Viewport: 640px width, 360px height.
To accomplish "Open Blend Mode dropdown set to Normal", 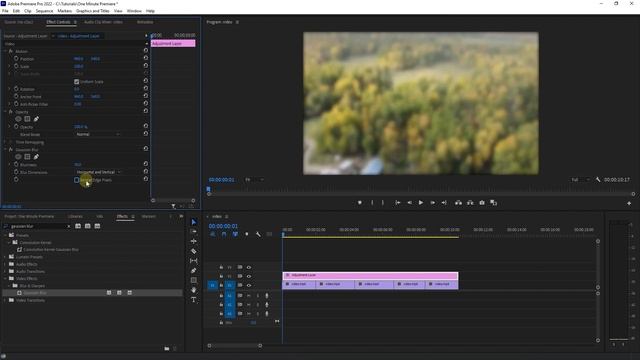I will tap(98, 134).
